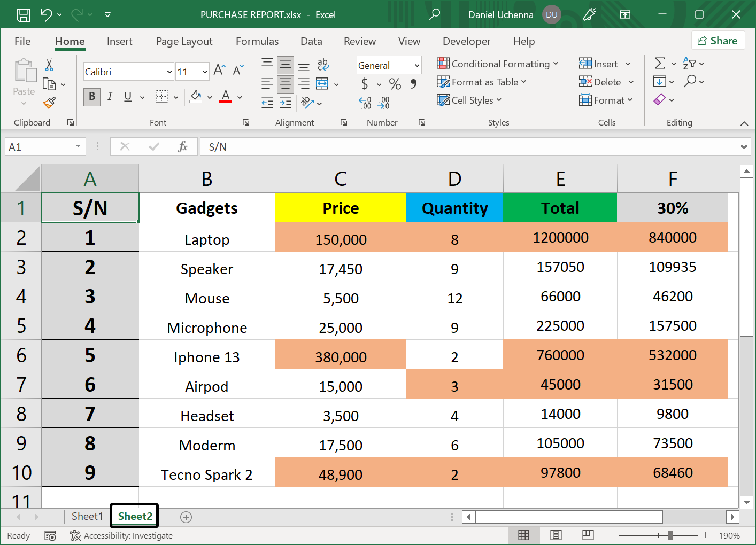Screen dimensions: 756x545
Task: Open the font name dropdown
Action: click(x=171, y=71)
